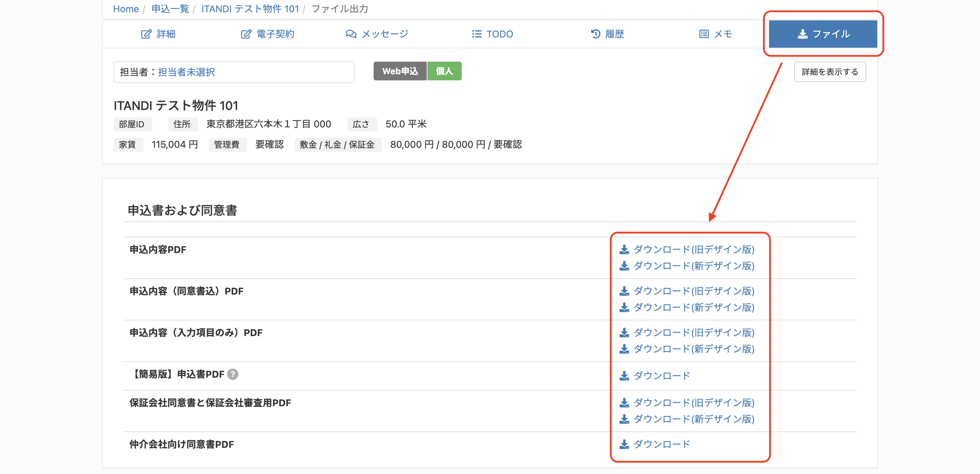The height and width of the screenshot is (474, 980).
Task: Open 申込一覧 breadcrumb link
Action: pyautogui.click(x=170, y=9)
